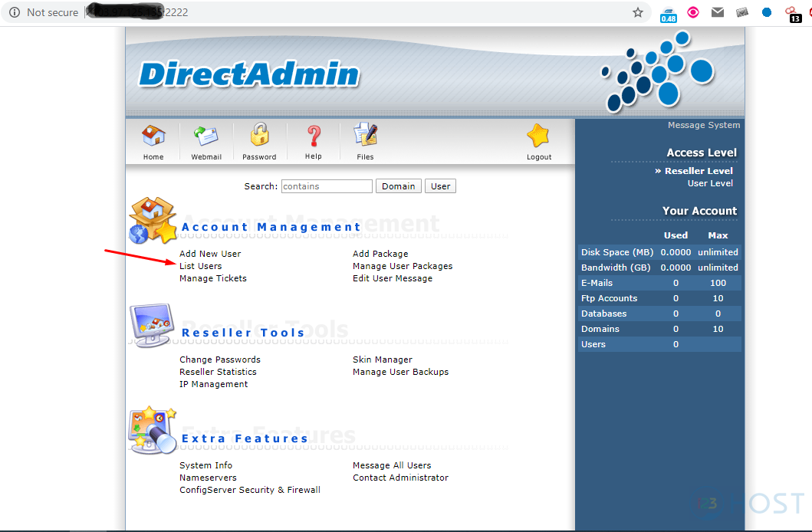Click the Reseller Tools heading
This screenshot has height=532, width=812.
pos(243,333)
